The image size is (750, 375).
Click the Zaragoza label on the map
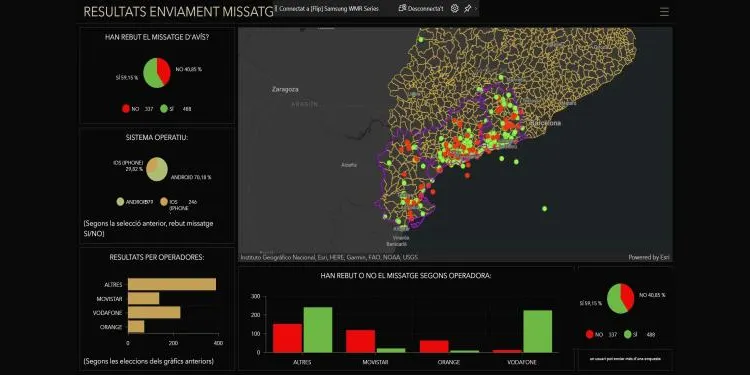coord(285,89)
